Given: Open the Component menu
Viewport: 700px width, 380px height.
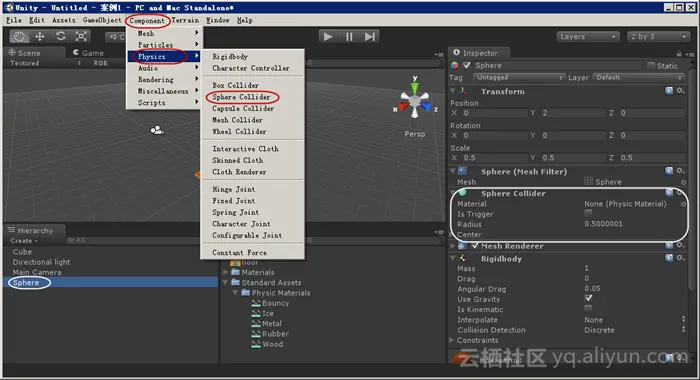Looking at the screenshot, I should [147, 21].
